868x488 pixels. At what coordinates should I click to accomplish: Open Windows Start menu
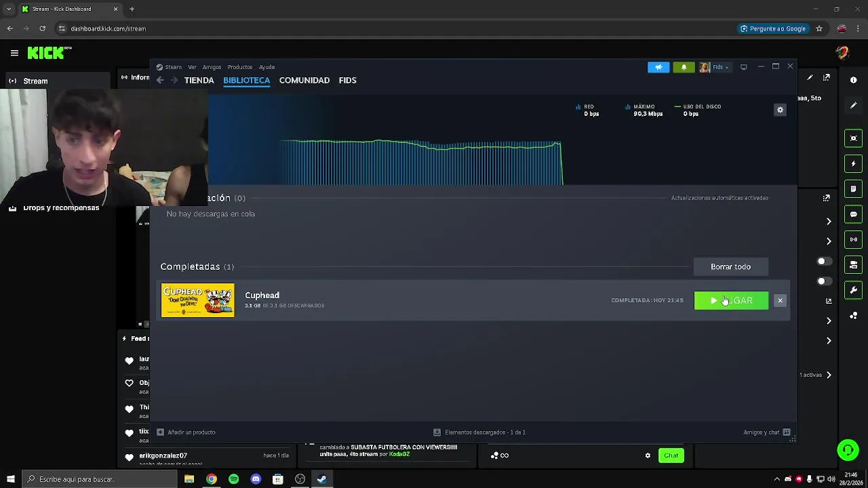(x=10, y=479)
